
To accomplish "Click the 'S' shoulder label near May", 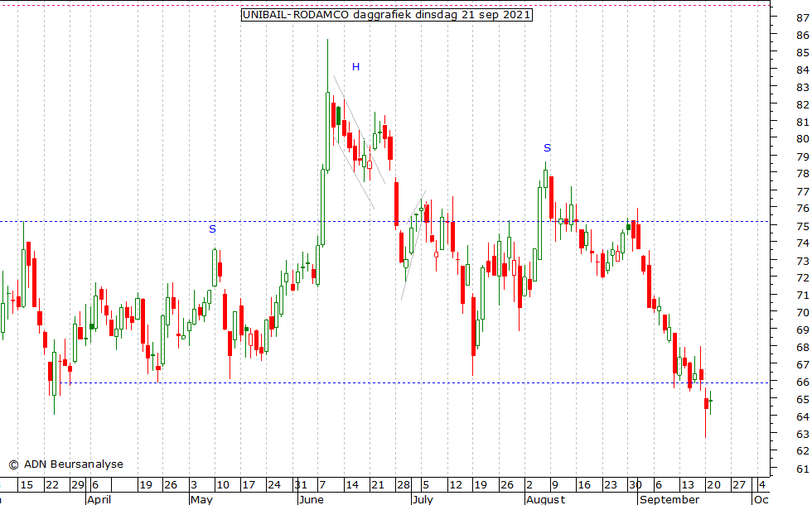I will coord(212,229).
